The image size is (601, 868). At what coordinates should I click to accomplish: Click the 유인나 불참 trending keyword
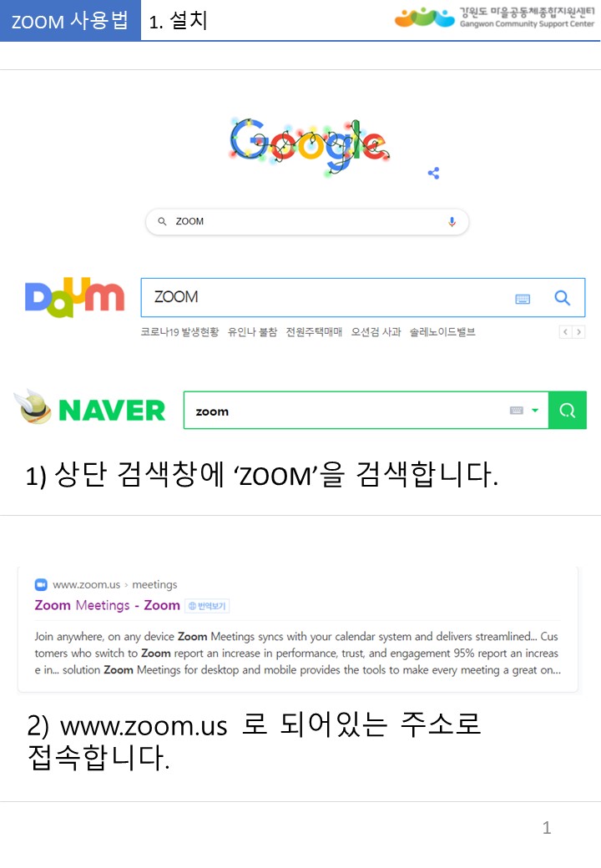point(252,332)
